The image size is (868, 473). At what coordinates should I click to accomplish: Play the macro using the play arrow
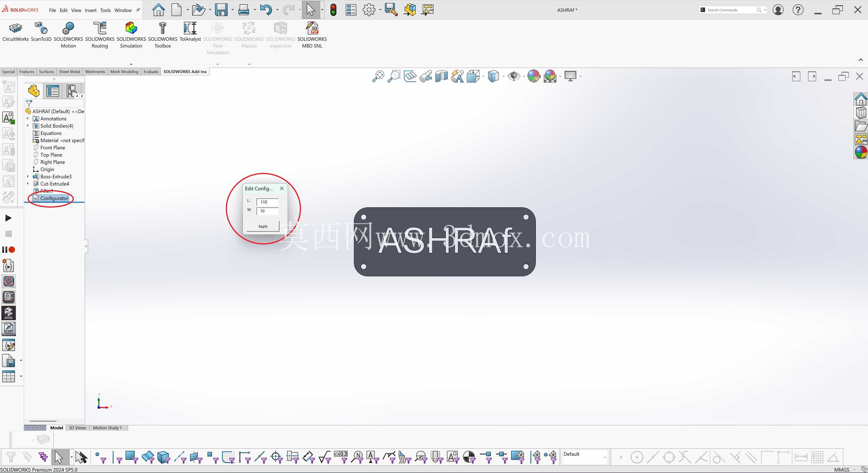[8, 218]
